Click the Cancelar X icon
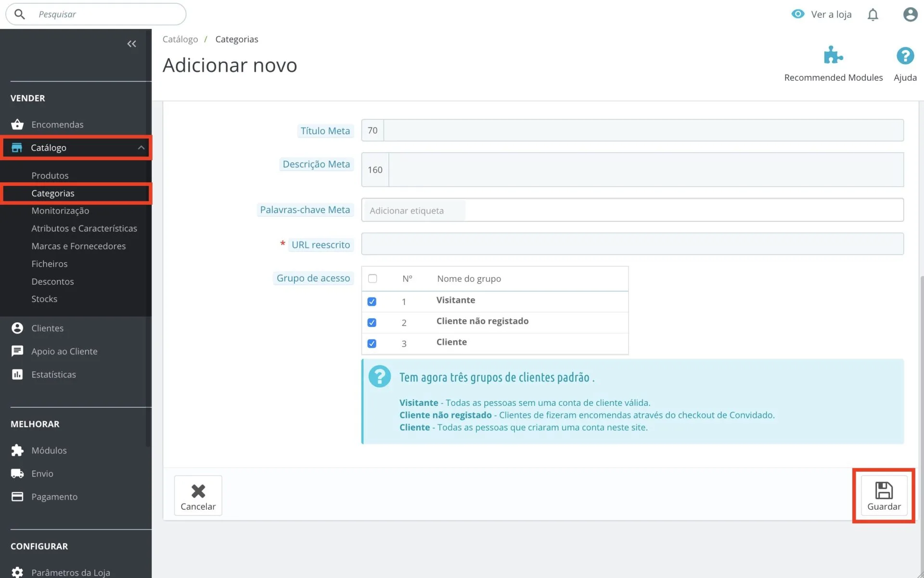This screenshot has width=924, height=578. pyautogui.click(x=198, y=490)
